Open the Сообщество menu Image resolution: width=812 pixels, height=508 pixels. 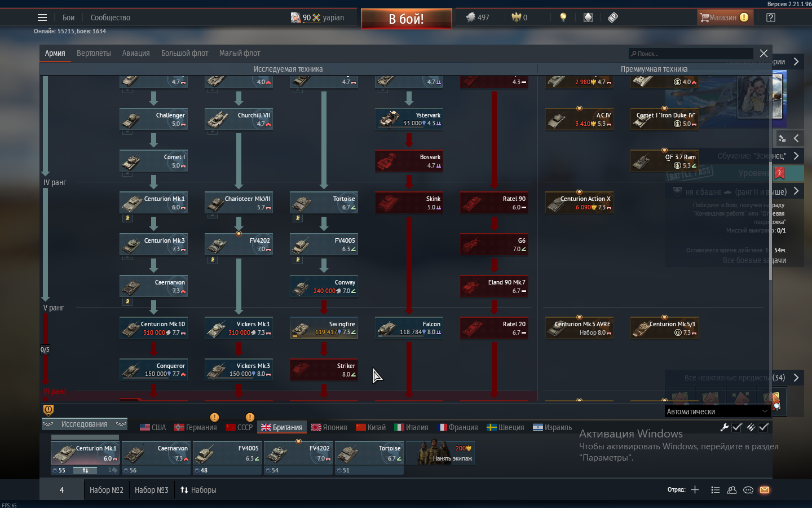tap(111, 17)
